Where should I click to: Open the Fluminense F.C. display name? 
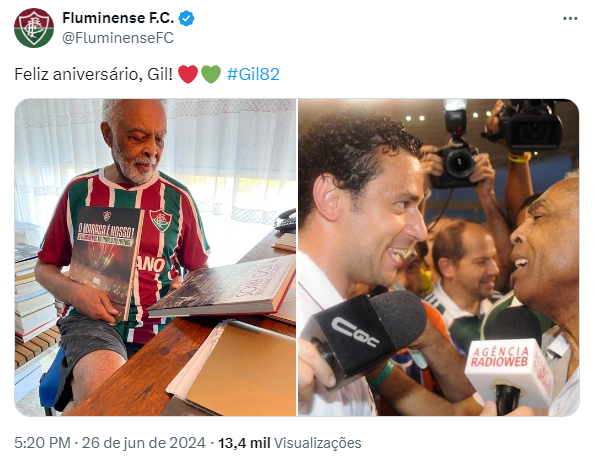118,18
